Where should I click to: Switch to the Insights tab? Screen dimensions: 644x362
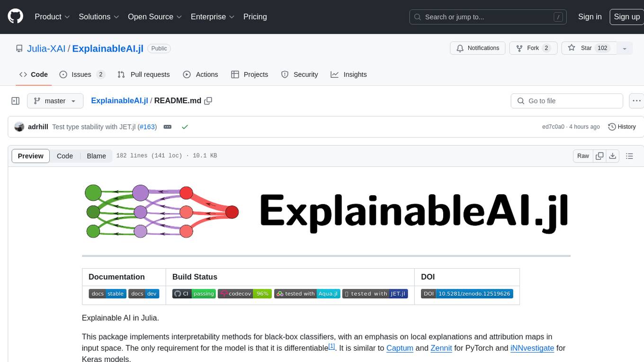pyautogui.click(x=349, y=74)
